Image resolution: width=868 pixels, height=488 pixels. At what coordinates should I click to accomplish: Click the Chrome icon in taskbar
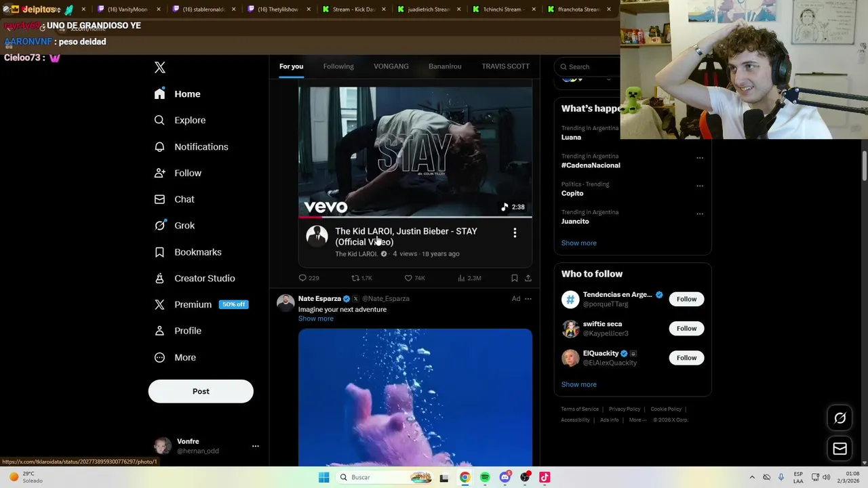(465, 477)
